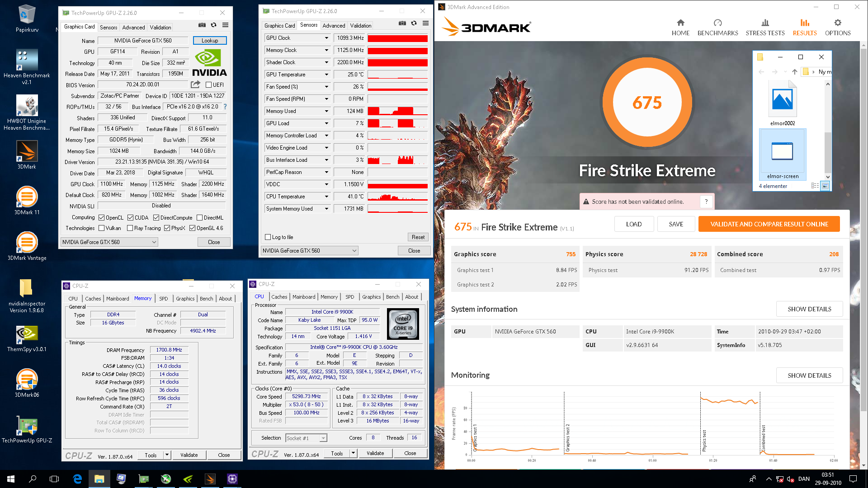Launch ThermSpy v3.0.1 desktop icon
Screen dimensions: 868x488
tap(27, 339)
